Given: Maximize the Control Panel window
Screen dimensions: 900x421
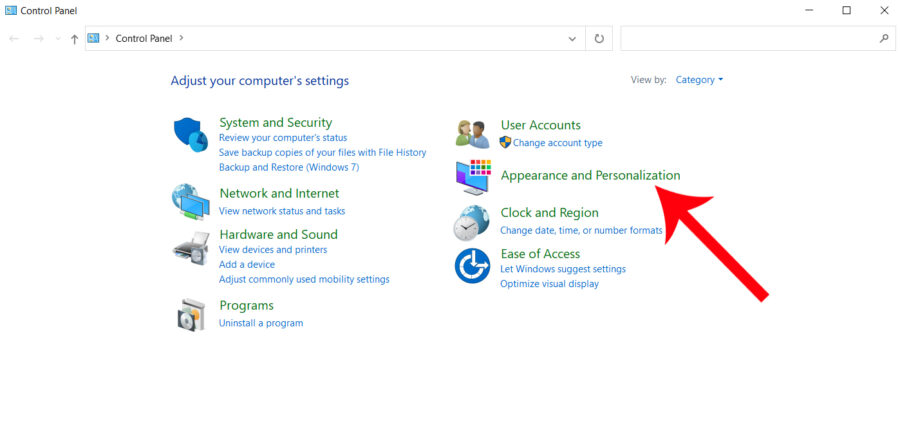Looking at the screenshot, I should pyautogui.click(x=847, y=10).
